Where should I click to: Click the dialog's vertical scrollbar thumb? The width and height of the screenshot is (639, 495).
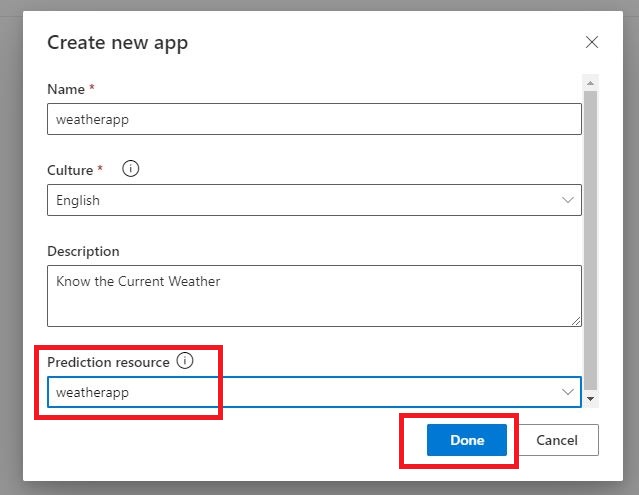click(x=590, y=240)
